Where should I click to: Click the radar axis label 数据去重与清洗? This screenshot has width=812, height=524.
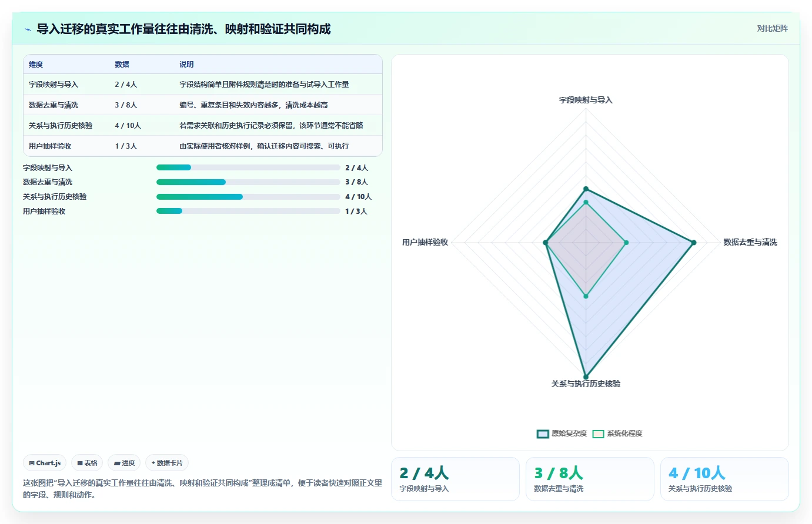750,242
